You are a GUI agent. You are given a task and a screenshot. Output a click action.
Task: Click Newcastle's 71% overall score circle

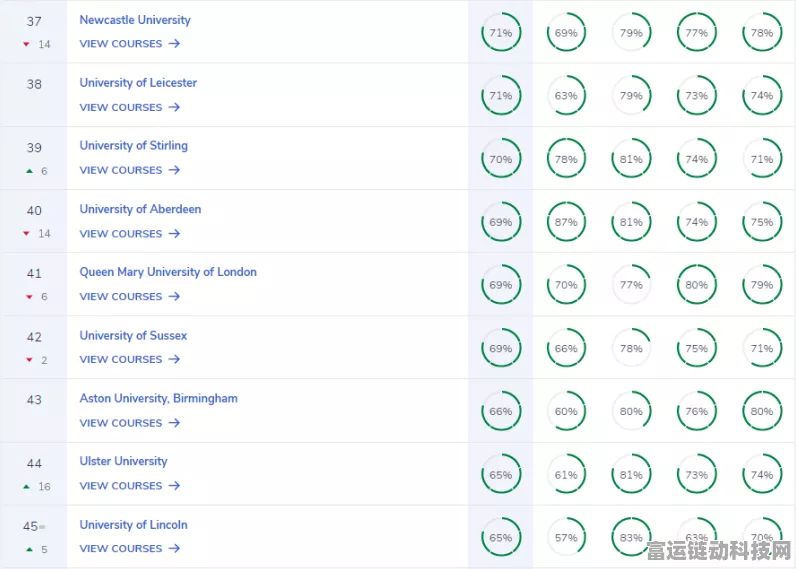501,32
